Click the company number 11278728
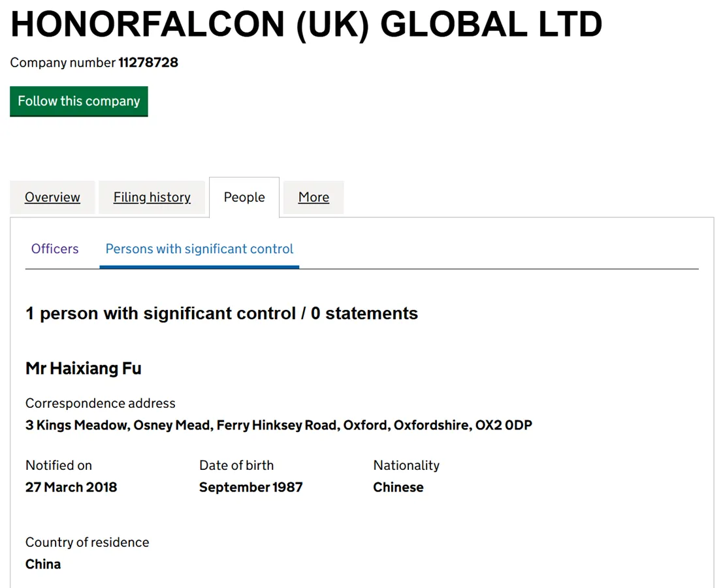The height and width of the screenshot is (588, 723). 148,62
